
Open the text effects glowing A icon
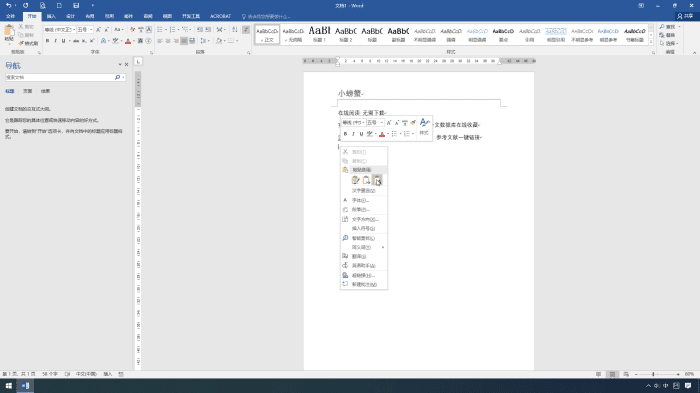click(104, 41)
